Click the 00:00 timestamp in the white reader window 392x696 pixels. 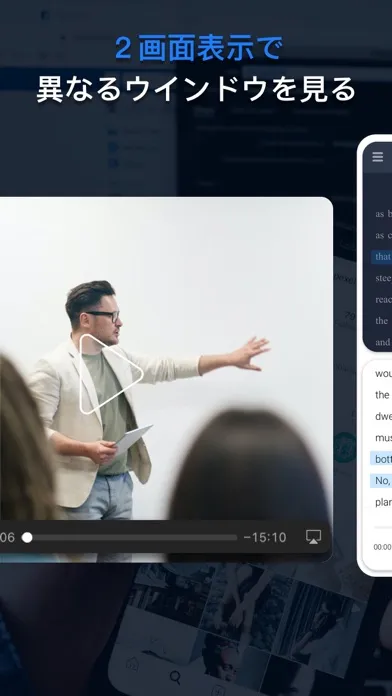[x=382, y=547]
